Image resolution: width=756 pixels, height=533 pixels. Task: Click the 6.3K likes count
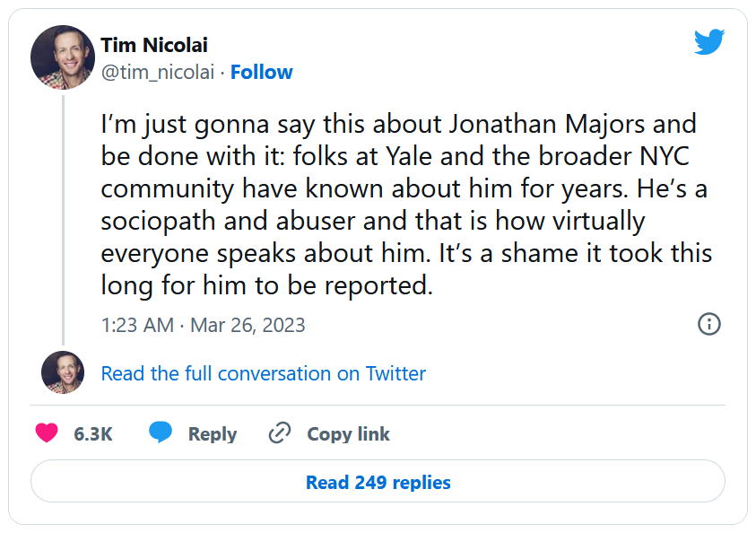pyautogui.click(x=93, y=434)
